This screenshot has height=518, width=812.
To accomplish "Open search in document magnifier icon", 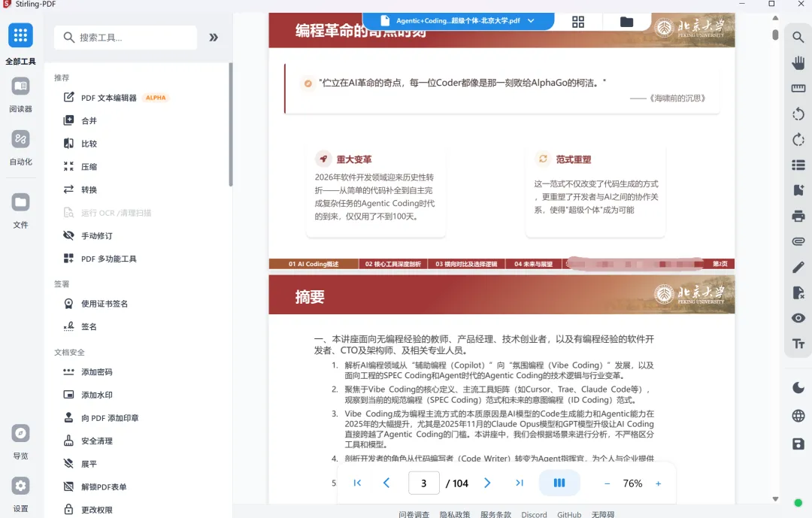I will (798, 38).
